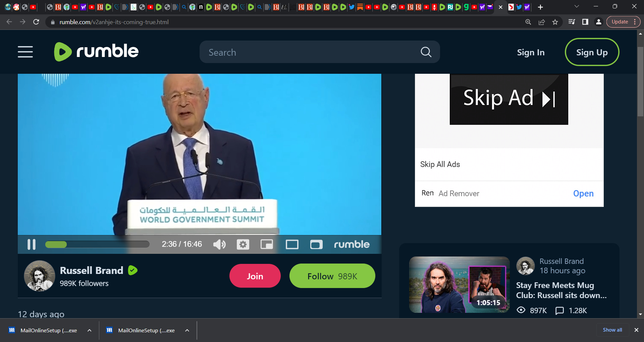
Task: Click the 1.28K comments icon
Action: tap(559, 310)
